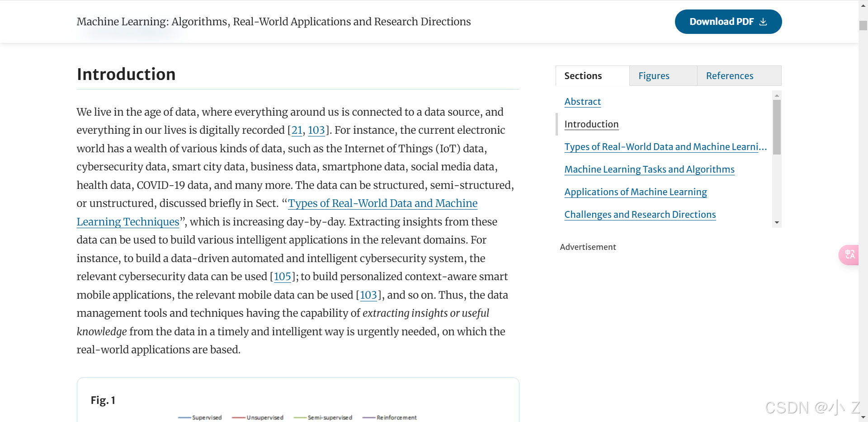This screenshot has height=422, width=868.
Task: Click sections list scrollbar thumb
Action: [777, 127]
